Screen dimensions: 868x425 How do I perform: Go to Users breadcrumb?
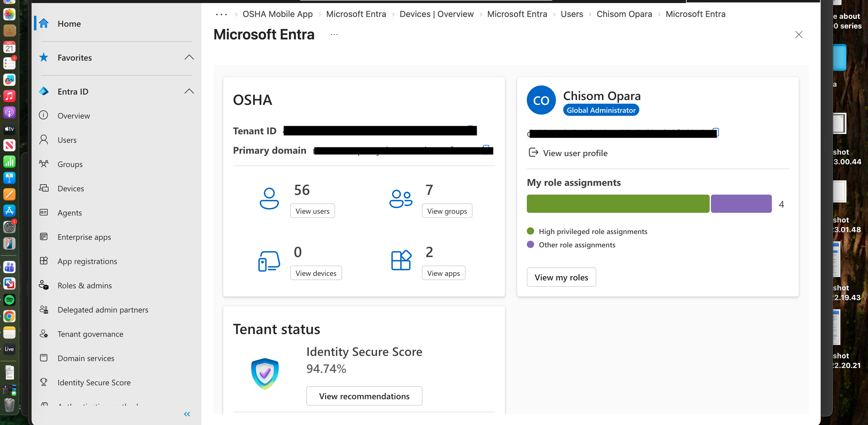pos(571,14)
